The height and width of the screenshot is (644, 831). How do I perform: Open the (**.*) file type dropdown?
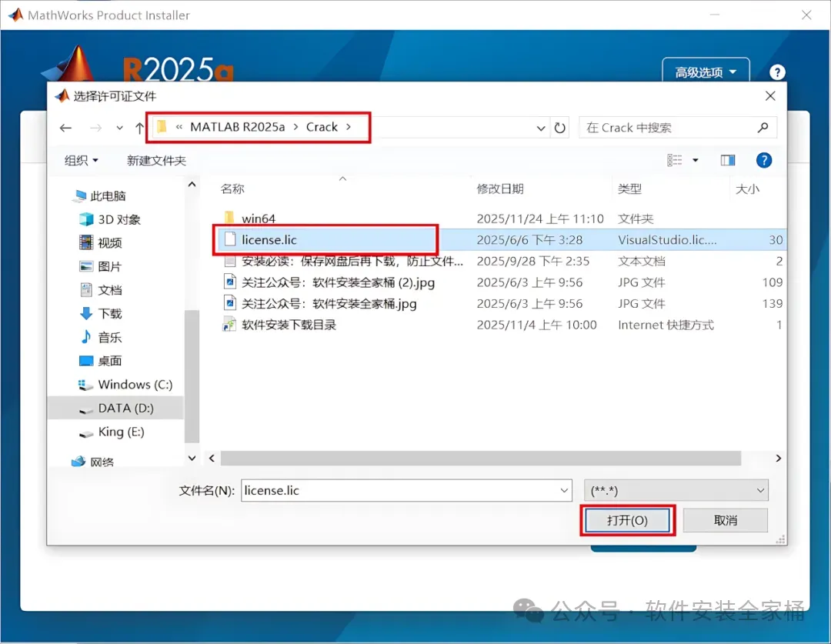tap(676, 490)
